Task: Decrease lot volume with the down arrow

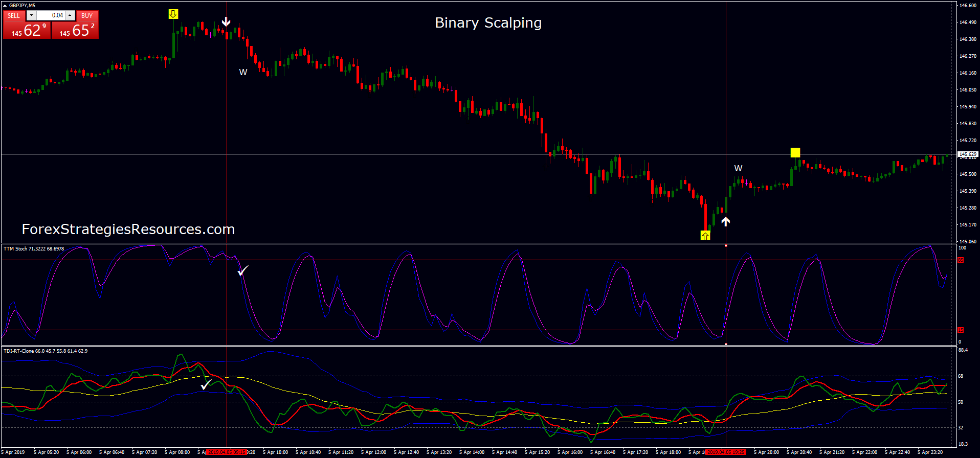Action: (x=31, y=15)
